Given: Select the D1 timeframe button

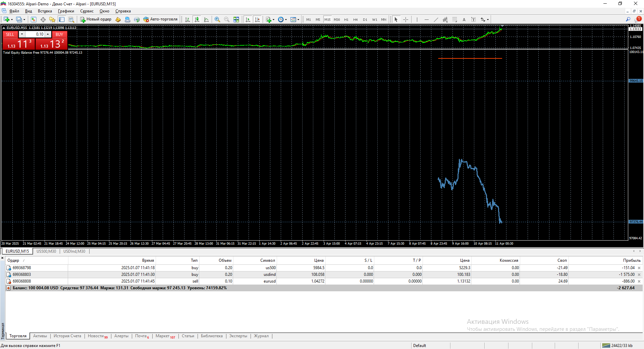Looking at the screenshot, I should tap(365, 19).
